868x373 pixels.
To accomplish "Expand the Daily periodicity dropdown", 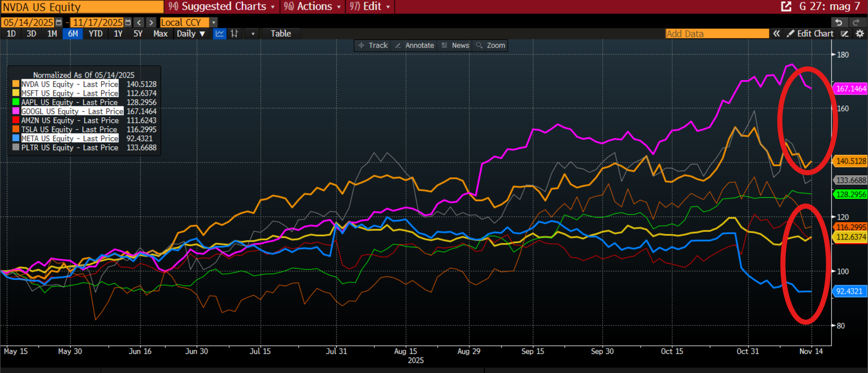I will (191, 33).
